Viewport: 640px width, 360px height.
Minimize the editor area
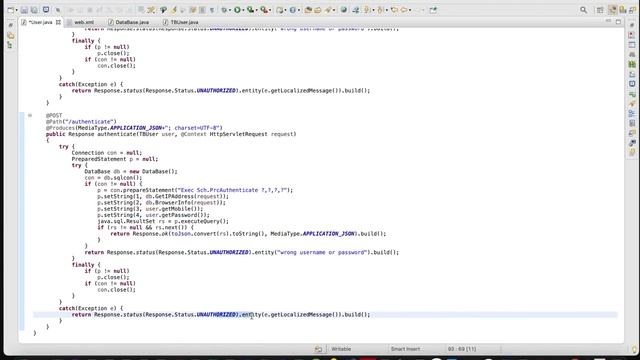(608, 21)
